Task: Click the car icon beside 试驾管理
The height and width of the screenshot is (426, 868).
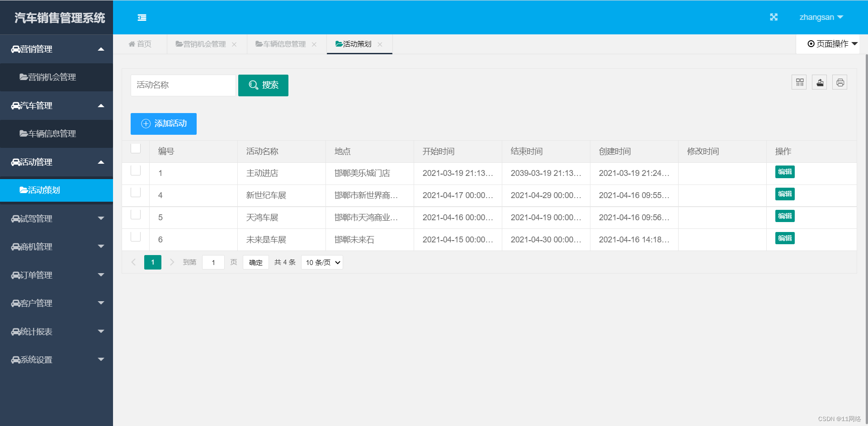Action: coord(16,219)
